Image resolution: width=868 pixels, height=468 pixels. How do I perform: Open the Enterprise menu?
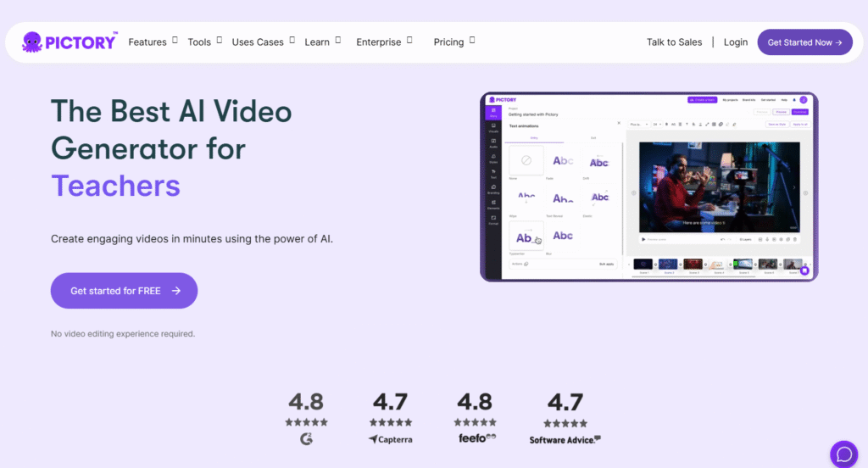pyautogui.click(x=384, y=42)
